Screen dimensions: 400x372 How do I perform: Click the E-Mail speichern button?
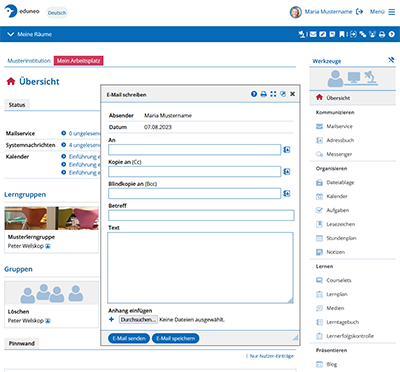(x=175, y=338)
